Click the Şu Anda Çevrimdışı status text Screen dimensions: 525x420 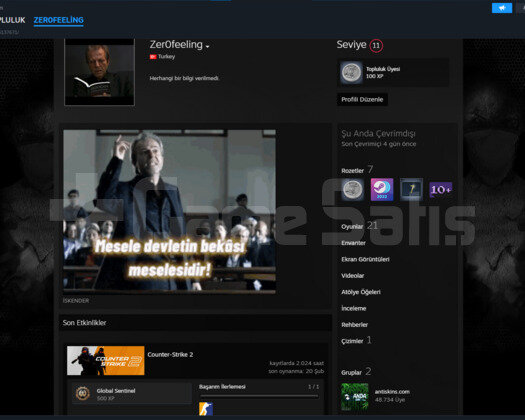378,134
